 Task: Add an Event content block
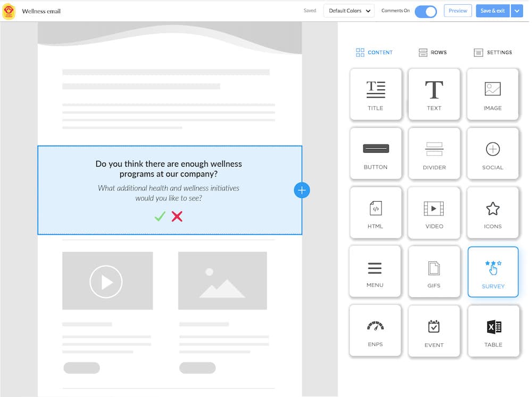coord(434,331)
